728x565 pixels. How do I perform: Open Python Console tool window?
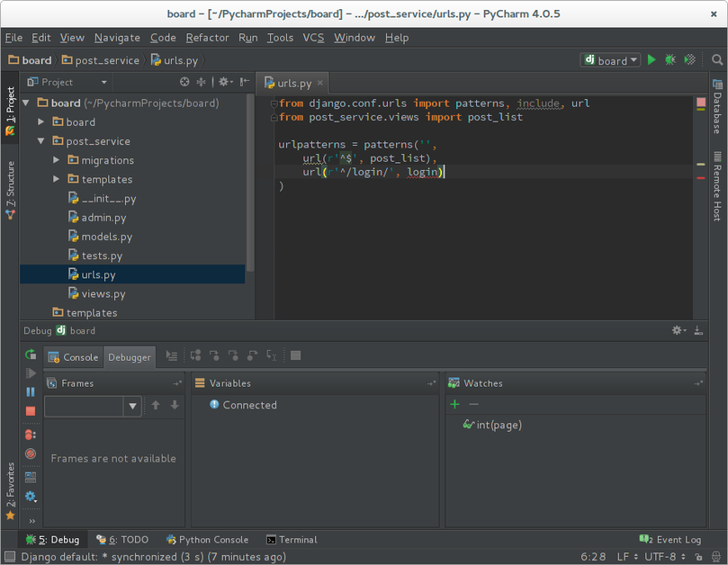(x=208, y=540)
